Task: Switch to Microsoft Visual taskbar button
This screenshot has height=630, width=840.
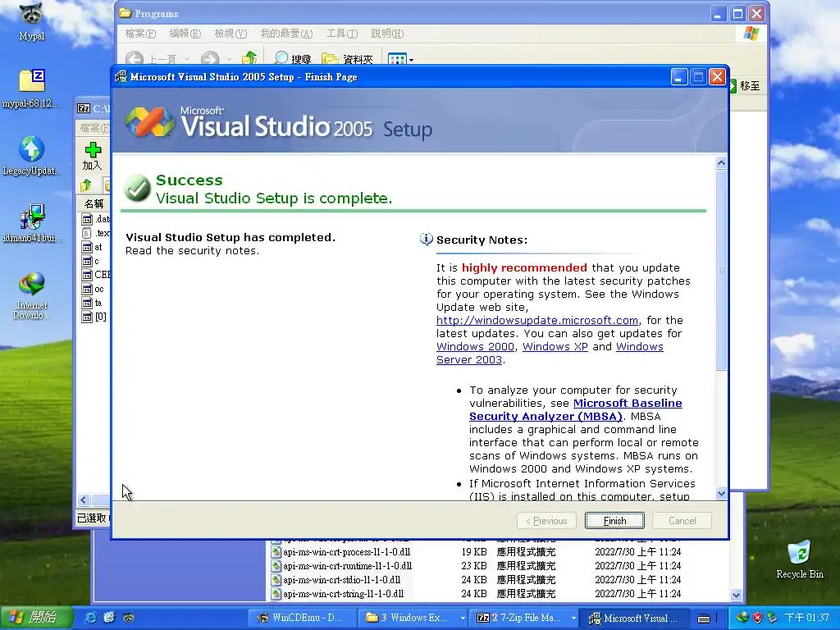Action: pyautogui.click(x=634, y=619)
